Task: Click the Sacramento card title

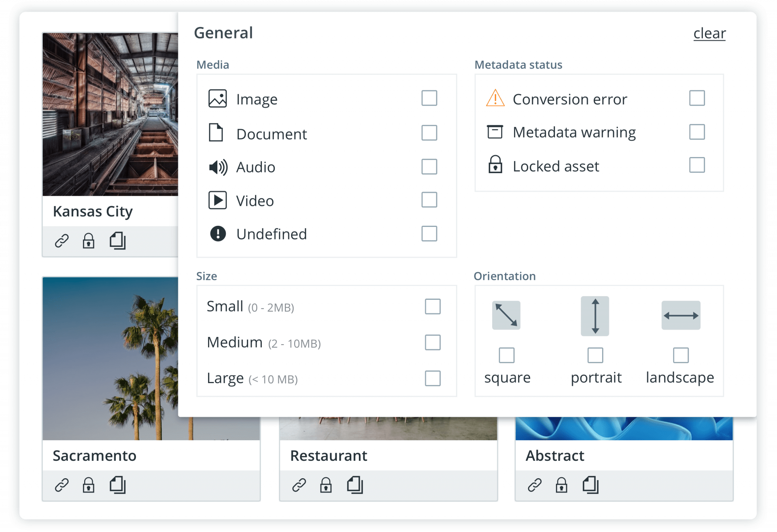Action: (x=94, y=456)
